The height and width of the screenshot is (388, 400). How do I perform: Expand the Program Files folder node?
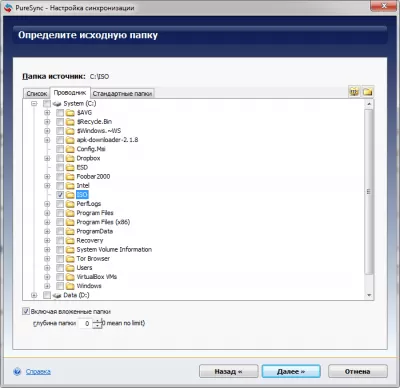click(47, 213)
